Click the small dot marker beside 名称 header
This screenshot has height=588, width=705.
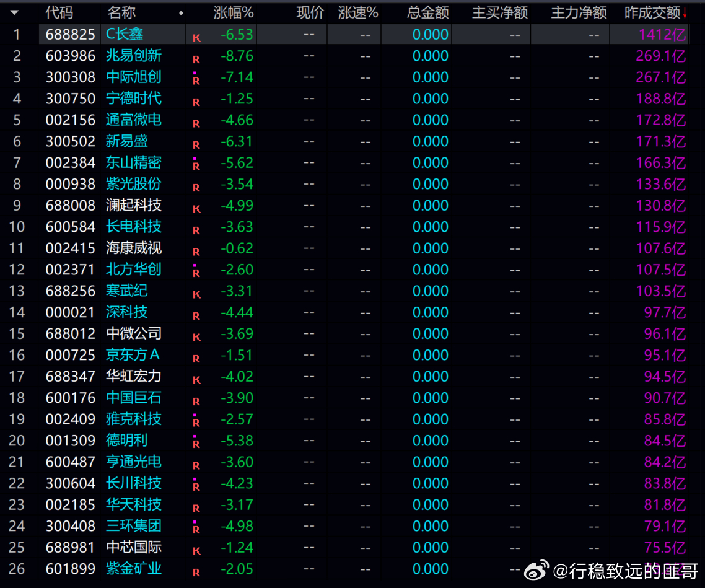[181, 13]
